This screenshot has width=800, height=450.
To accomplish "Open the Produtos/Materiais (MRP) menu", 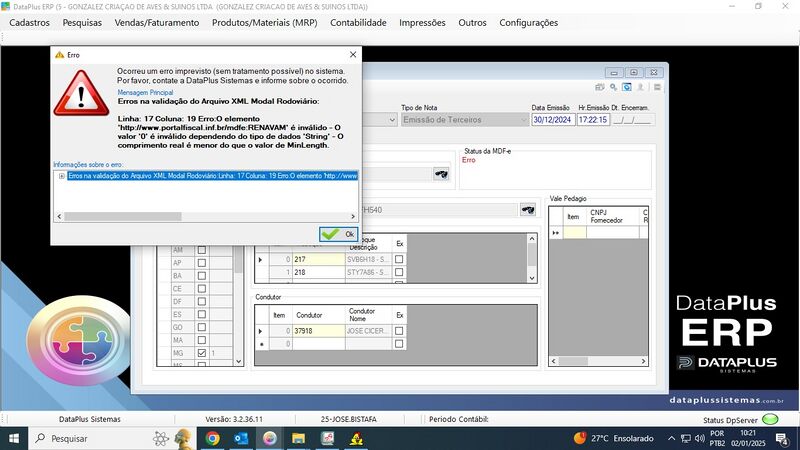I will tap(264, 22).
